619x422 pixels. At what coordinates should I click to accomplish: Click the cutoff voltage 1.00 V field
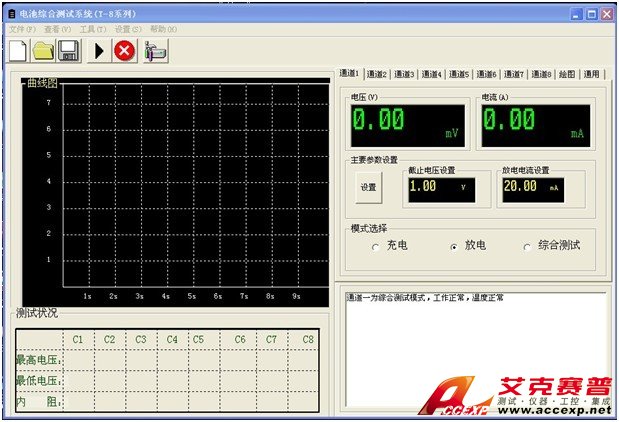point(440,187)
